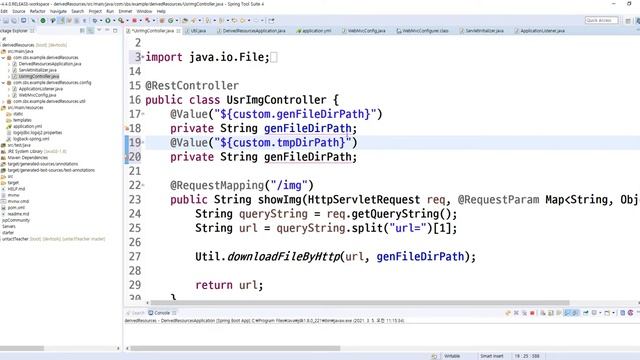Image resolution: width=640 pixels, height=360 pixels.
Task: Open the Debug dropdown arrow
Action: click(x=101, y=20)
